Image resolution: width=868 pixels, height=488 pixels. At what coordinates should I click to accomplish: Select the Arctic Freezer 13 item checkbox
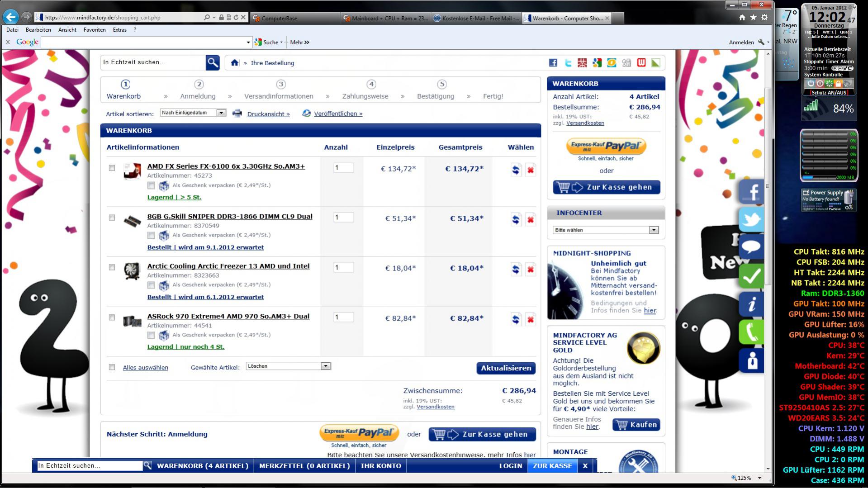coord(112,267)
